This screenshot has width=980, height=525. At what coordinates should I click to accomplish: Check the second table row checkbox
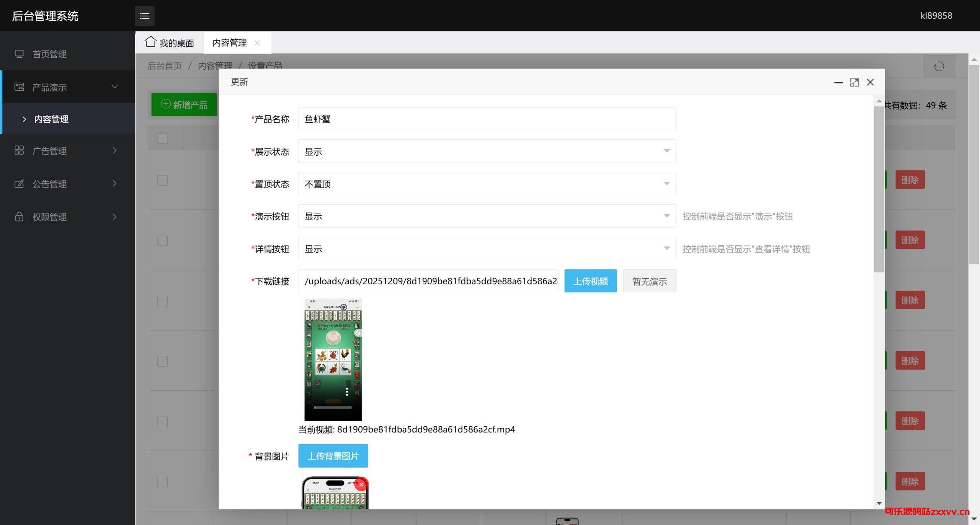coord(162,240)
